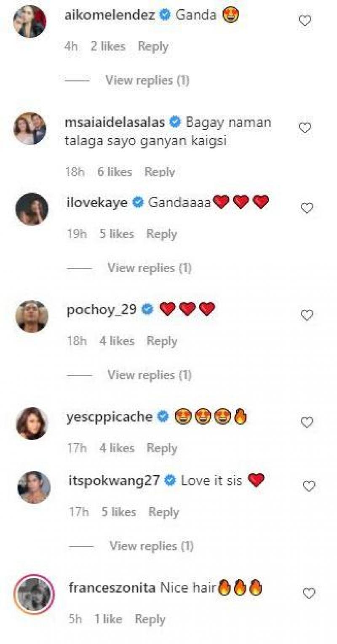Like itspokwang27's "Love it sis" comment
The height and width of the screenshot is (644, 337).
click(309, 486)
